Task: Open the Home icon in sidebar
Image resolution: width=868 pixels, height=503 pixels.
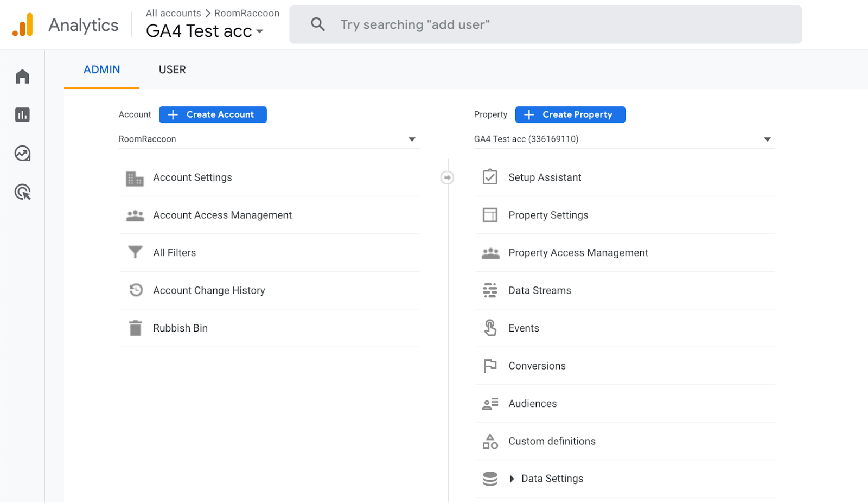Action: [x=22, y=77]
